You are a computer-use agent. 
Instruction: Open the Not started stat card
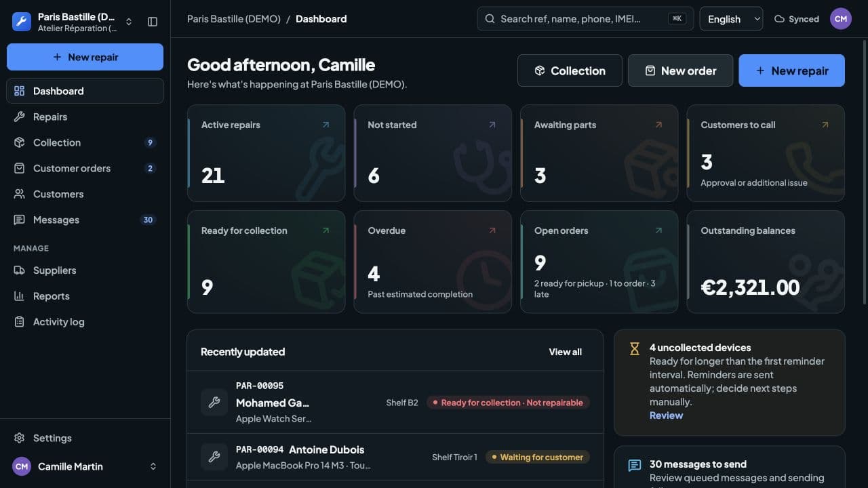433,153
